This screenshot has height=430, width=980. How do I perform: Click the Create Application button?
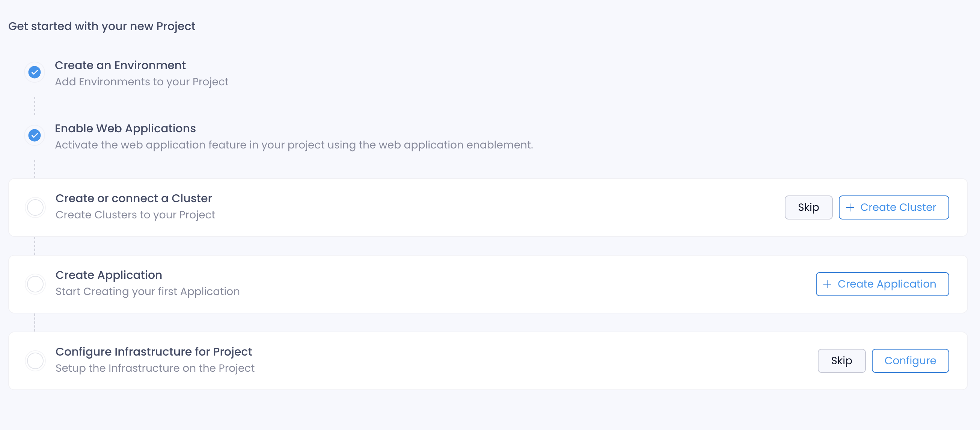coord(882,284)
